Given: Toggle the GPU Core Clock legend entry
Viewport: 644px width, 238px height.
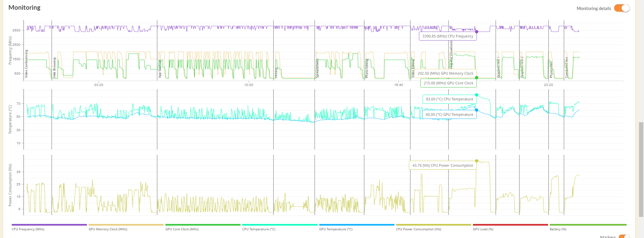Looking at the screenshot, I should pyautogui.click(x=182, y=229).
